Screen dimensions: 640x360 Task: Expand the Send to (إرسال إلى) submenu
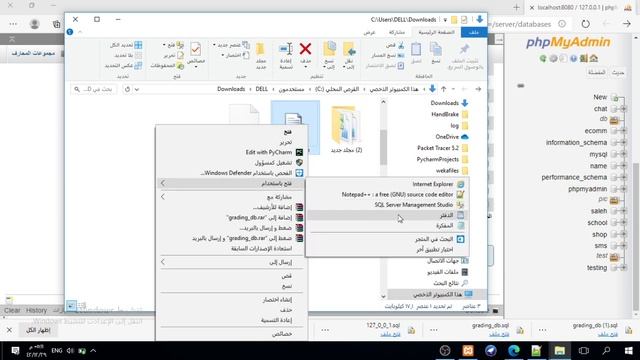[x=231, y=262]
